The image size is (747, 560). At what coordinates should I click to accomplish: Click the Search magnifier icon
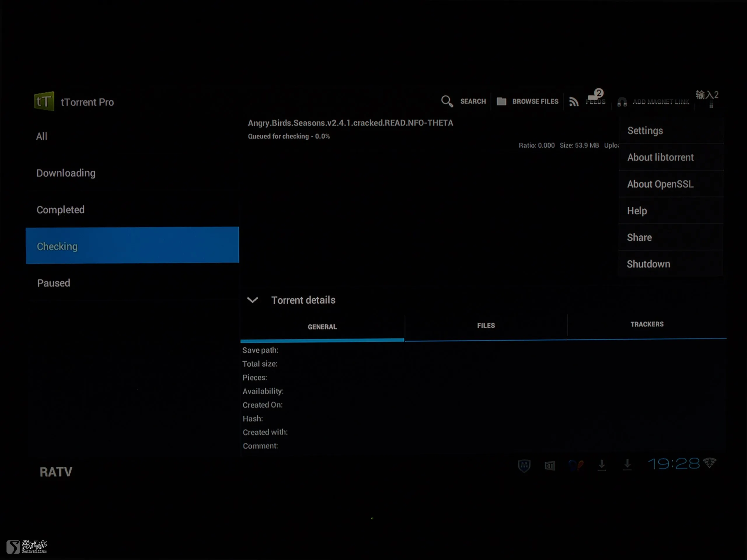(447, 101)
